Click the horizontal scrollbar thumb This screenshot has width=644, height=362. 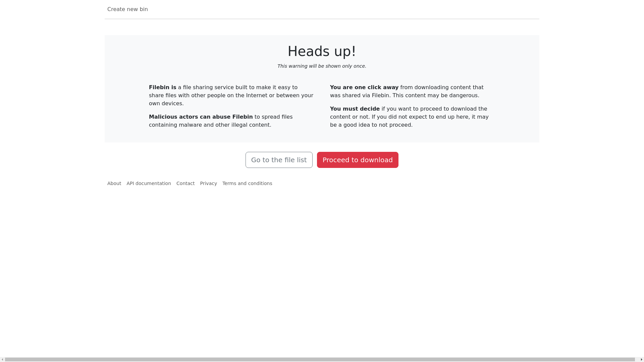point(320,360)
